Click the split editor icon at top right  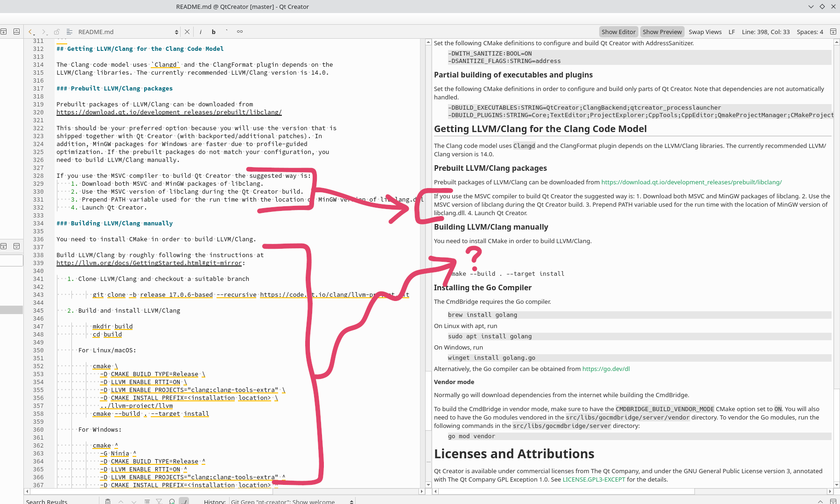(x=833, y=32)
